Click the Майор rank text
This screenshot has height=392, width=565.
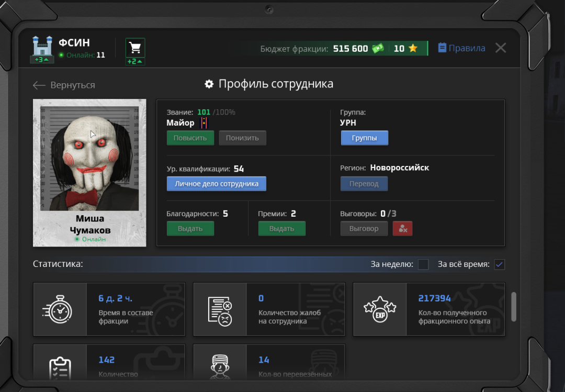tap(180, 123)
